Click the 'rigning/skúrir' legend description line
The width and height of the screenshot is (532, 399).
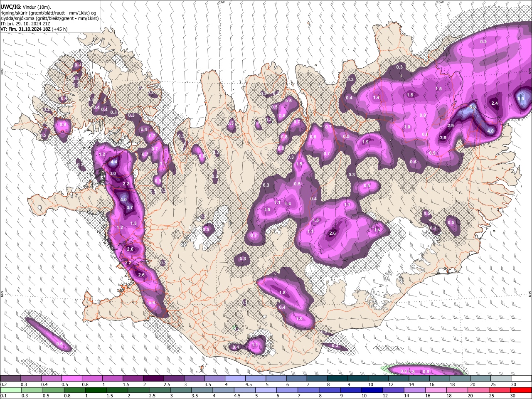pos(48,13)
